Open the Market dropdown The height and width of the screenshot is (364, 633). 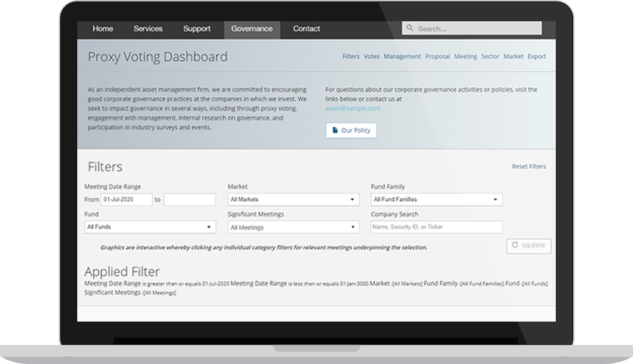point(294,200)
